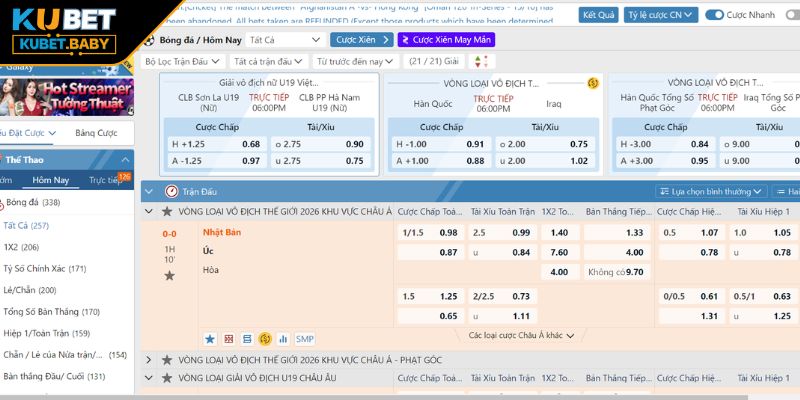
Task: Select Lẻ/Chẵn (200) bet type
Action: [x=30, y=290]
